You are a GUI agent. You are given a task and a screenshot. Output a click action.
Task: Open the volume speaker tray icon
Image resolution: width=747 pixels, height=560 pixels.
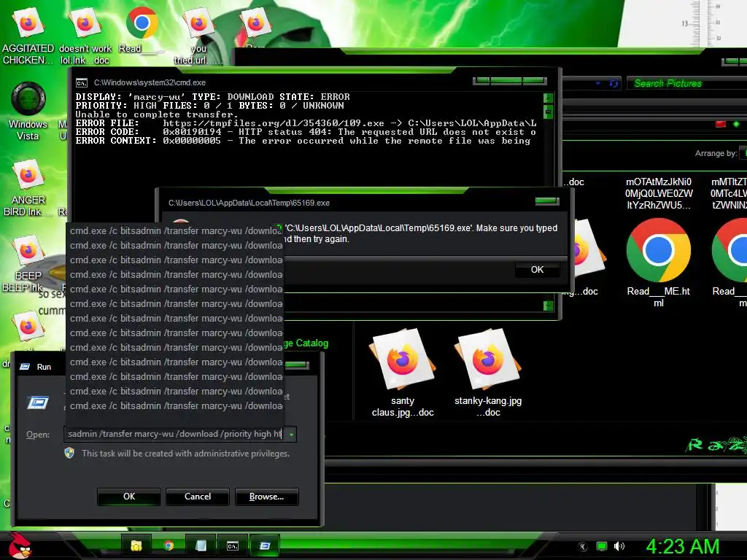click(619, 546)
